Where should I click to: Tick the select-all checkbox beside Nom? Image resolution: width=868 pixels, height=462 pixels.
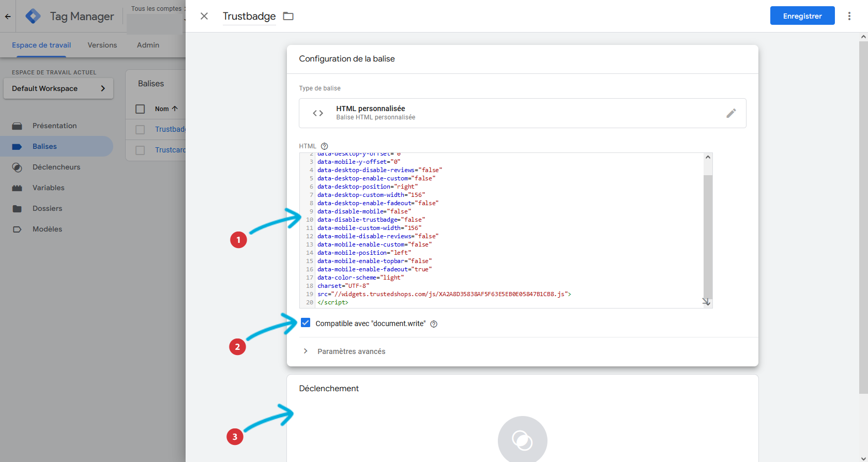point(140,109)
